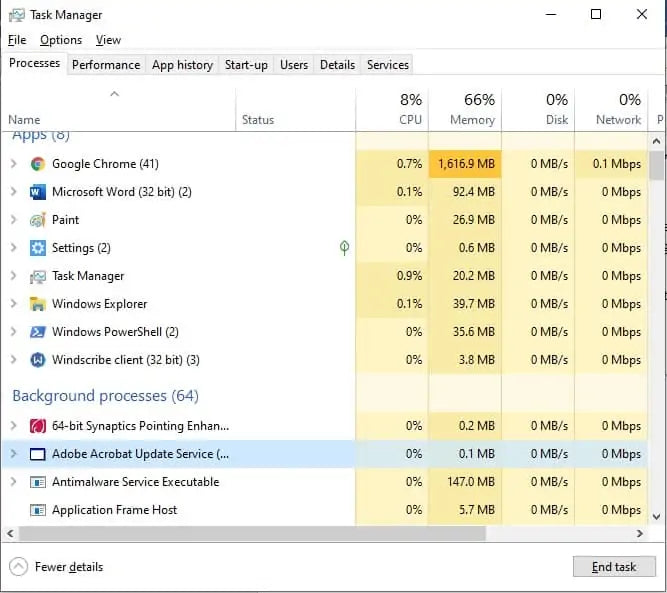Click the green leaf suspended status icon

[344, 248]
